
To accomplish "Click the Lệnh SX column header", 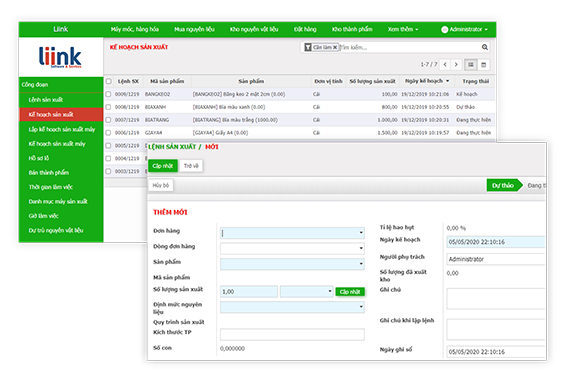I will (128, 81).
